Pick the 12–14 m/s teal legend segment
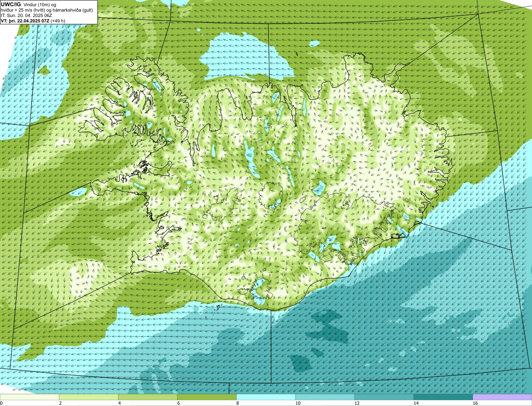This screenshot has height=406, width=532. (384, 397)
